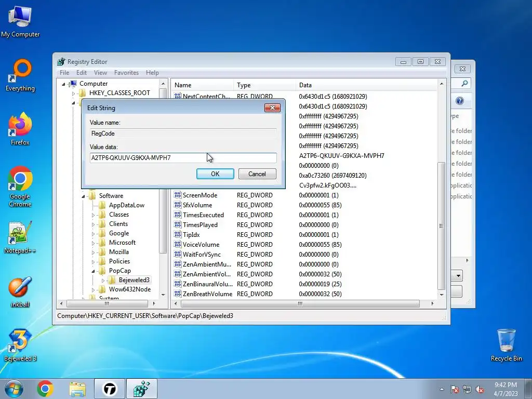Screen dimensions: 532x399
Task: Expand the Wow6432Node key
Action: coord(93,290)
